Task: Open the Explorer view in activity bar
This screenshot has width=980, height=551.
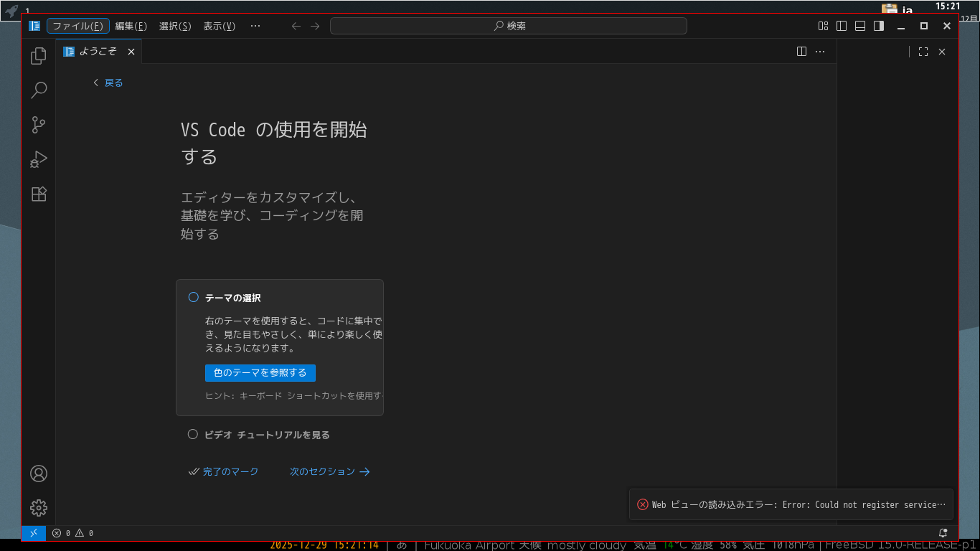Action: click(x=39, y=55)
